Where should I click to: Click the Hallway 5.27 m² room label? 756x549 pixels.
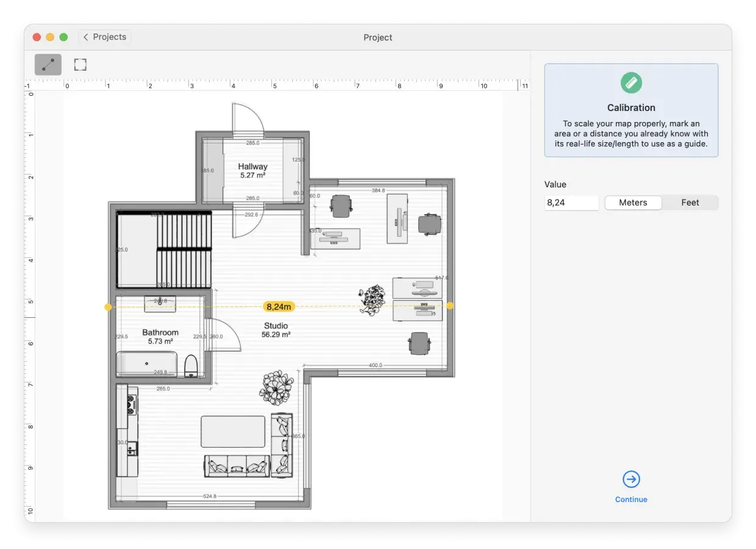coord(253,170)
